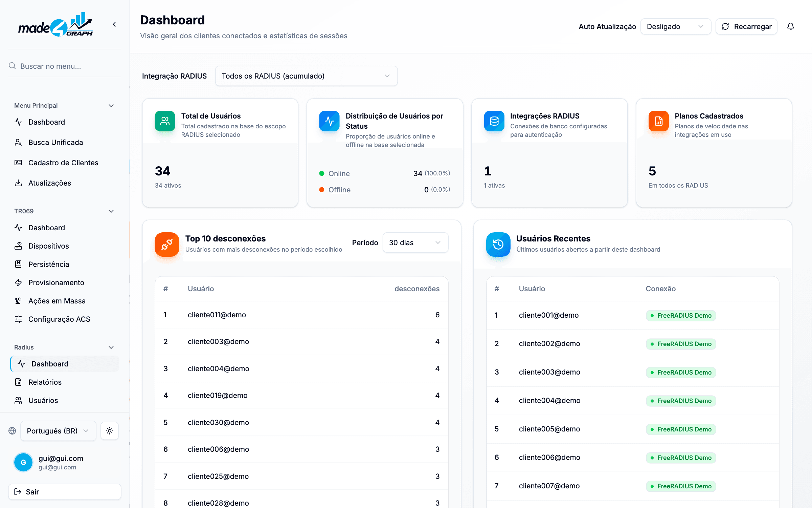
Task: Open the Português (BR) language dropdown
Action: tap(58, 431)
